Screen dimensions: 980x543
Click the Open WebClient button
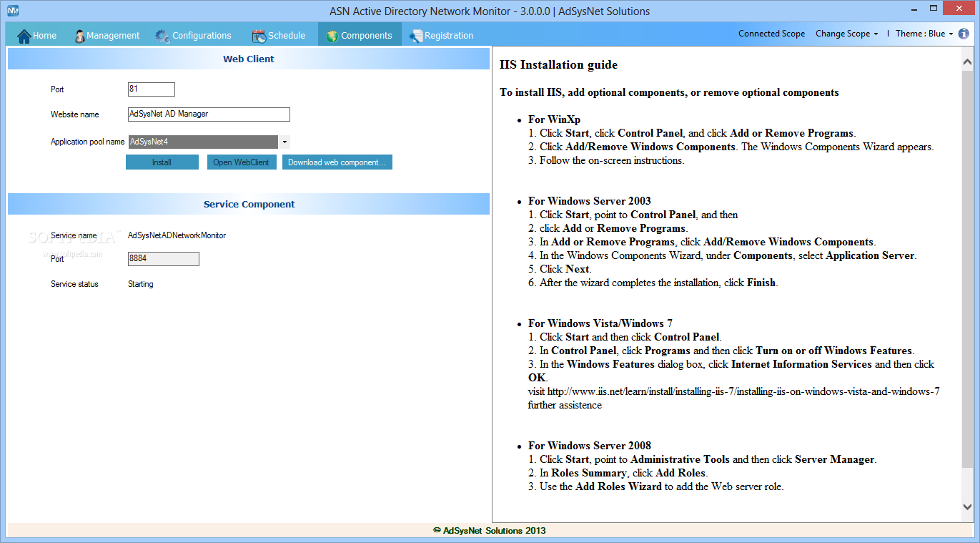point(241,162)
